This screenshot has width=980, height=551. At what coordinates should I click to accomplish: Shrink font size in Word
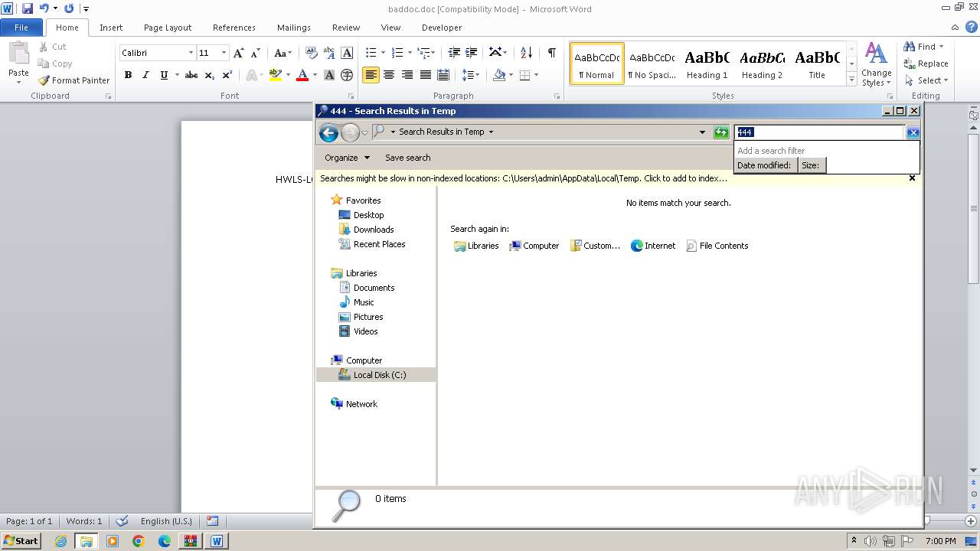click(256, 53)
